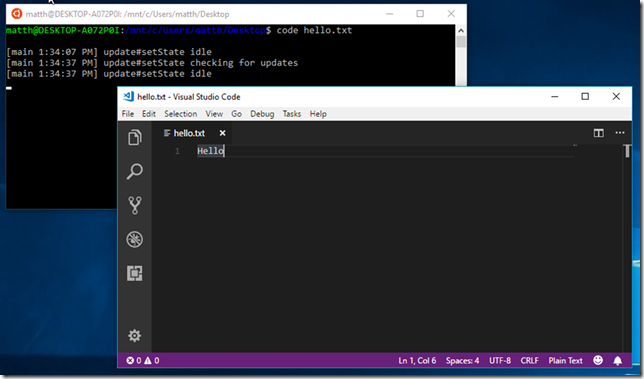Open the Search view in activity bar

(x=135, y=171)
